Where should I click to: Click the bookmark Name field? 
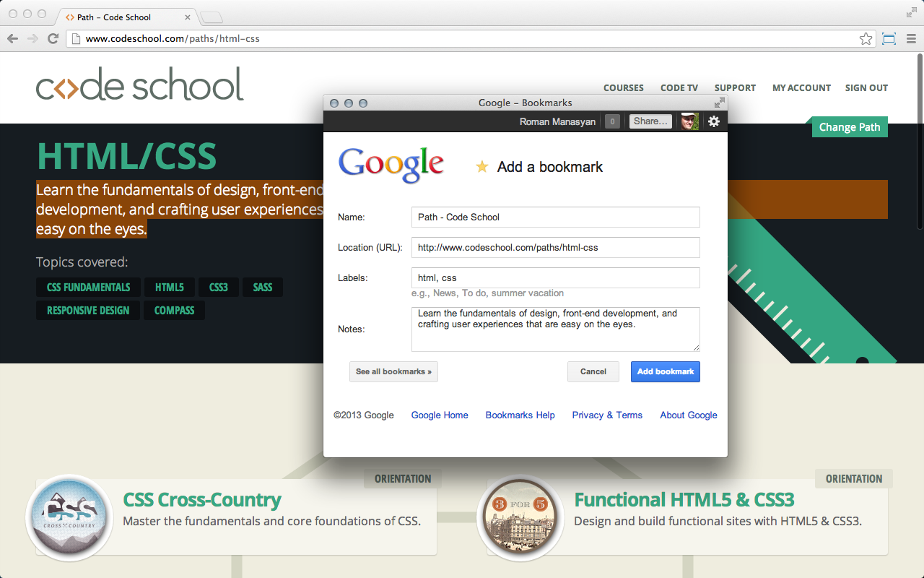point(556,217)
